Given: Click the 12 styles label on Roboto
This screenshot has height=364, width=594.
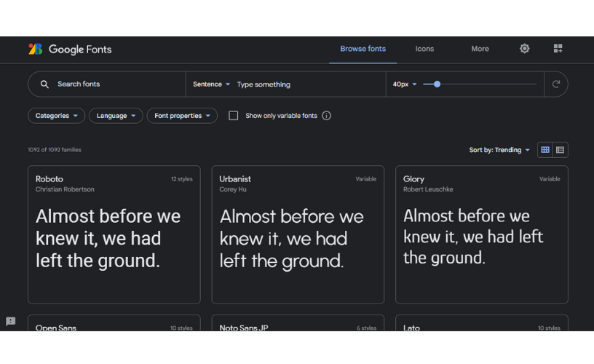Looking at the screenshot, I should point(181,179).
